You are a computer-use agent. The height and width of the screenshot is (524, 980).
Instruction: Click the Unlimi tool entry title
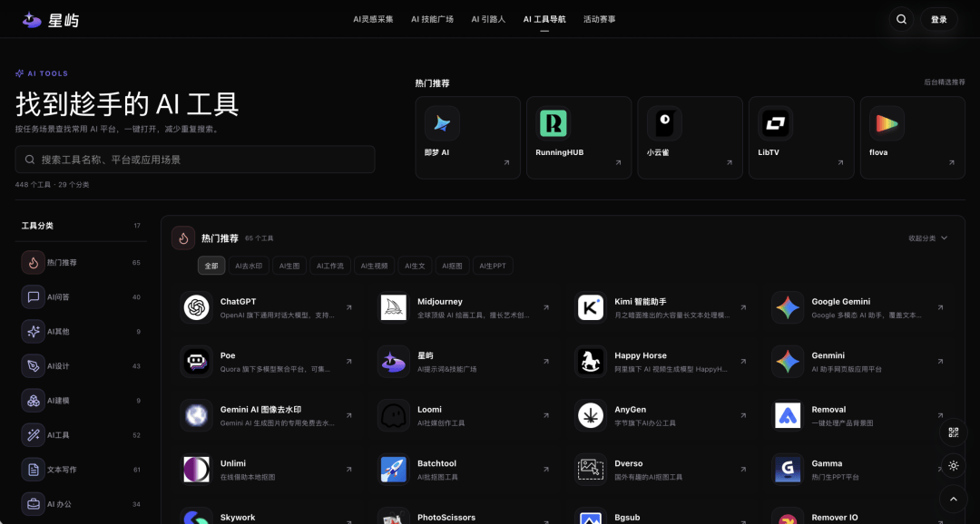[232, 463]
